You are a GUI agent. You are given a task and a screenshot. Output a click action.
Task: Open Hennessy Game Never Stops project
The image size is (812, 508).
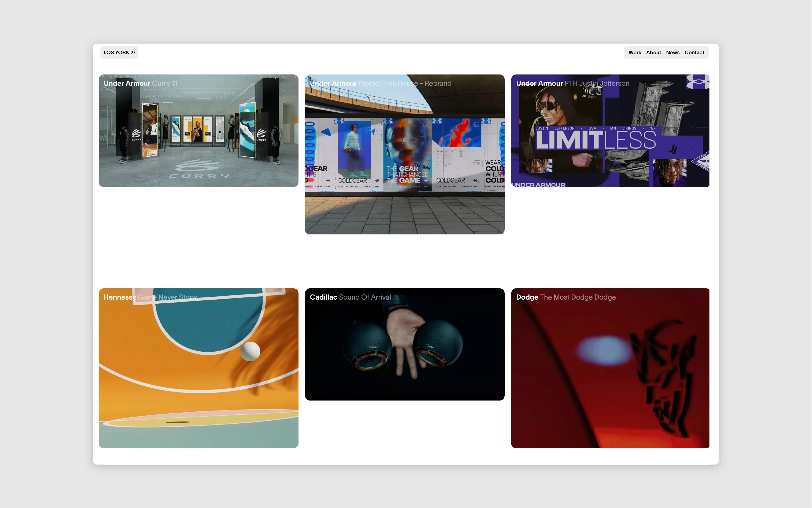[x=198, y=368]
